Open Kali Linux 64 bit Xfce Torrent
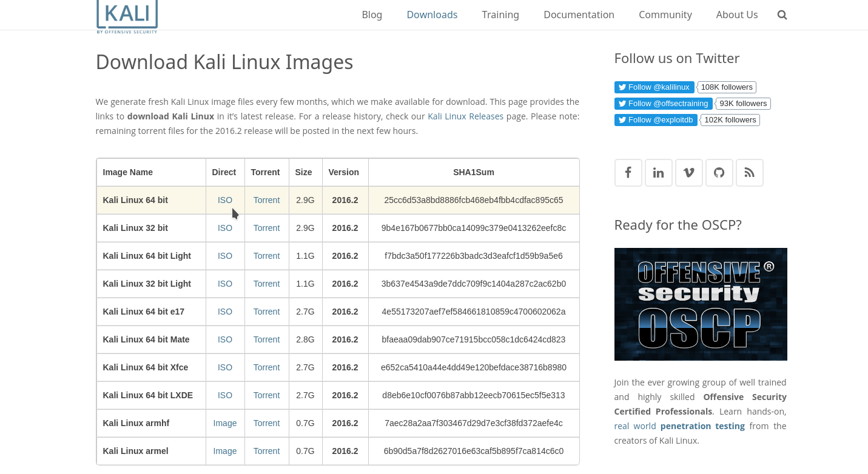868x474 pixels. (x=266, y=367)
